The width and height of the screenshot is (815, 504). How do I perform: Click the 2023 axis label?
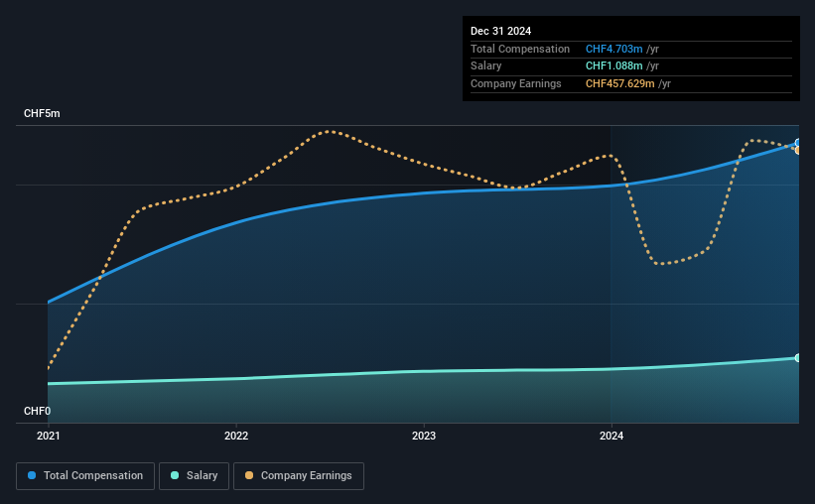click(424, 436)
